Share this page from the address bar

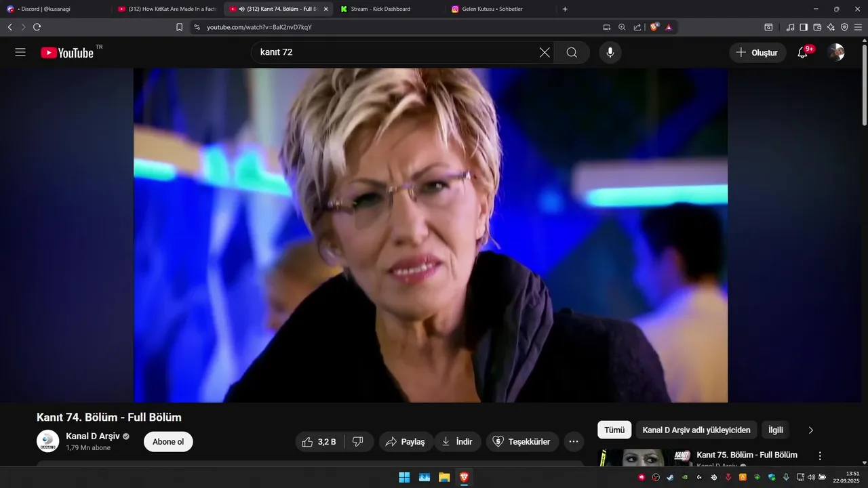click(x=637, y=27)
